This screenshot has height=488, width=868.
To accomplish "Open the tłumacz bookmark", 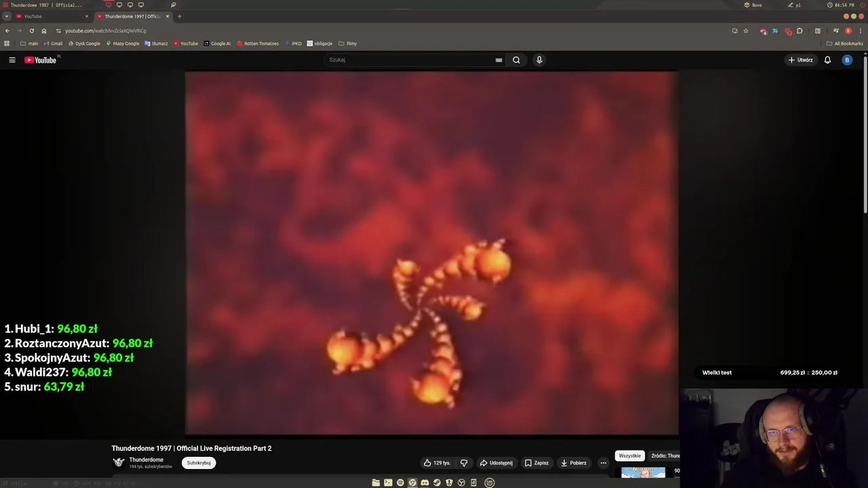I will coord(156,43).
